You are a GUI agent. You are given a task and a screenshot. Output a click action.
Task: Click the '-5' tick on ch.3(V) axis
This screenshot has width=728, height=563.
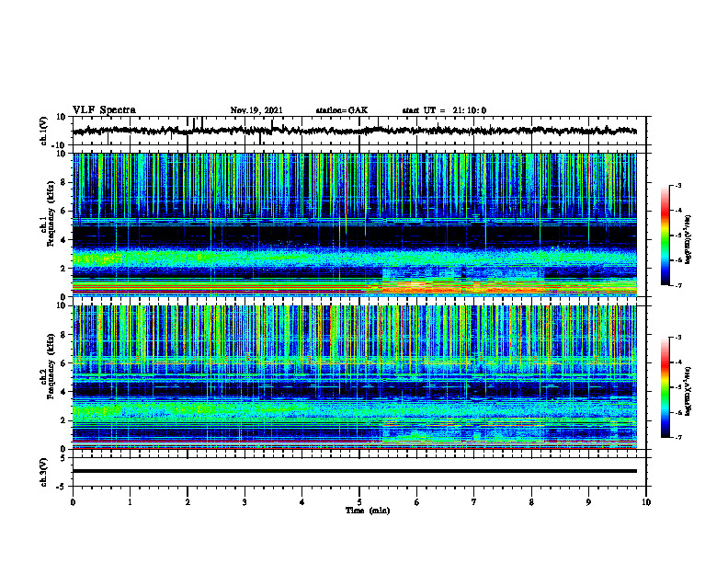coord(63,487)
